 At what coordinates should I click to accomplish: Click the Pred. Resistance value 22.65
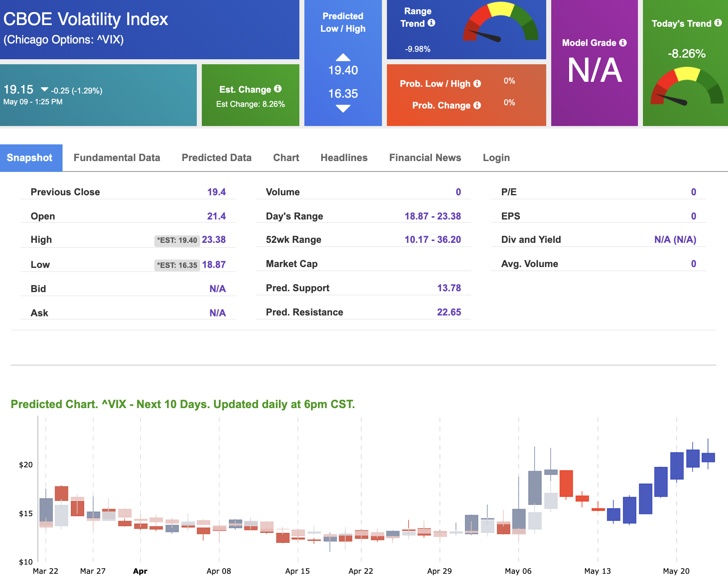click(449, 312)
